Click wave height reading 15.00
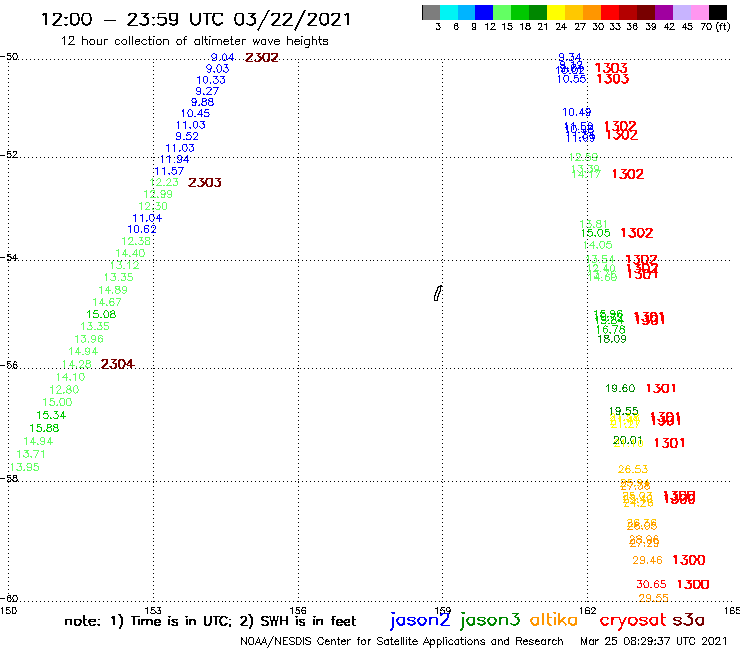This screenshot has width=740, height=650. coord(58,403)
